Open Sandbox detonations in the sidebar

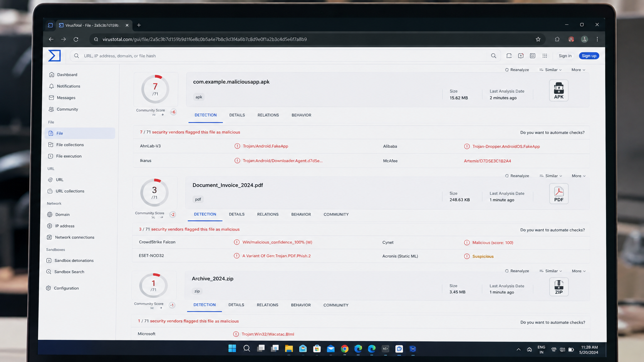(x=70, y=260)
